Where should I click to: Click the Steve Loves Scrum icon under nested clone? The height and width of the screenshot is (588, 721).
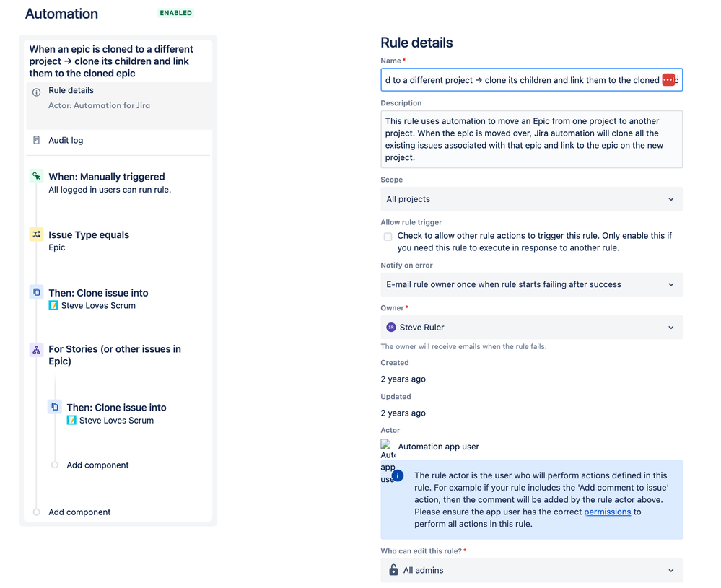tap(71, 420)
